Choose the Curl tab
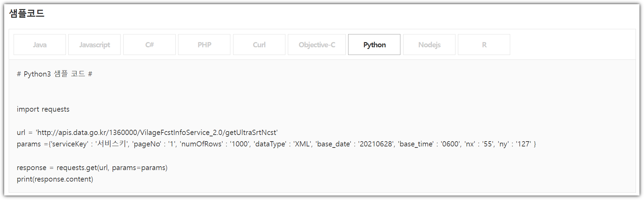644x200 pixels. (259, 45)
